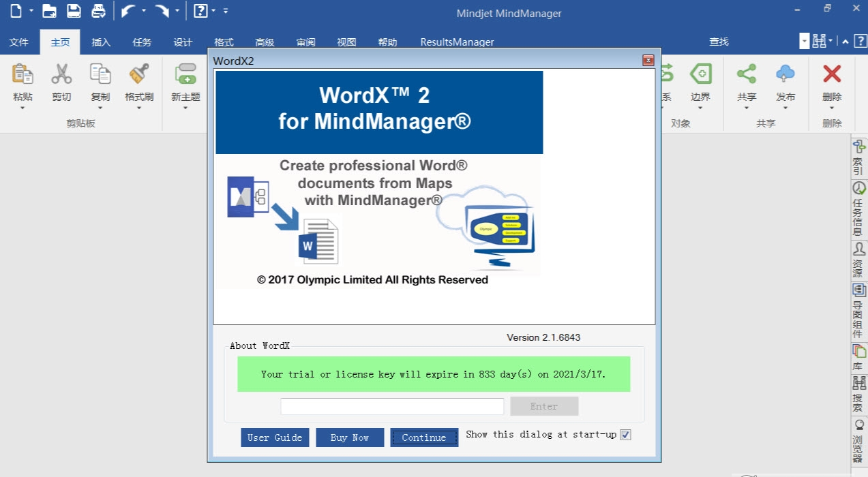The image size is (868, 477).
Task: Click the 新主题 new topic icon
Action: click(x=185, y=74)
